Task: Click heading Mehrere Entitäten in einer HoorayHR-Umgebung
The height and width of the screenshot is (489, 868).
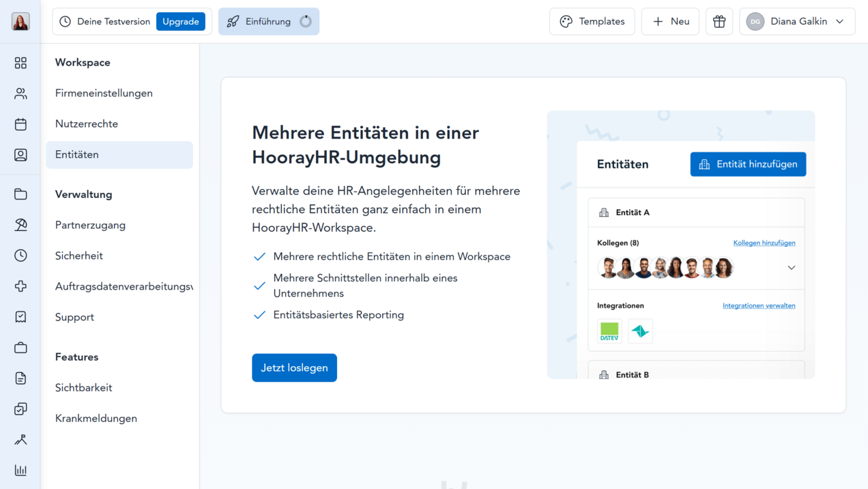Action: point(365,145)
